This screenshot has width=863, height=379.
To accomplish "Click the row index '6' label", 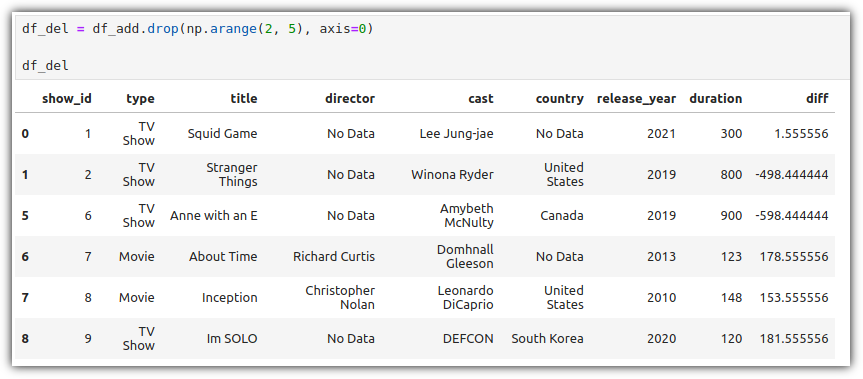I will 25,257.
